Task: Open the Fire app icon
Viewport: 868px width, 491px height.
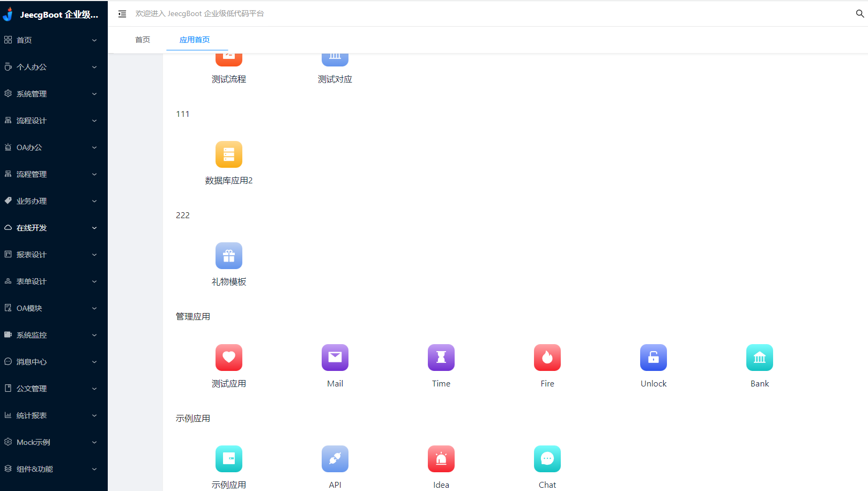Action: [x=547, y=358]
